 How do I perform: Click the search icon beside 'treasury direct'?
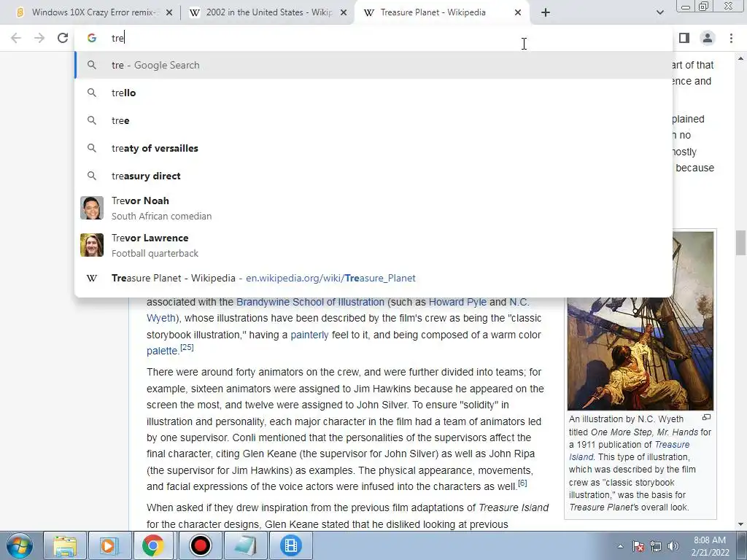pyautogui.click(x=91, y=176)
